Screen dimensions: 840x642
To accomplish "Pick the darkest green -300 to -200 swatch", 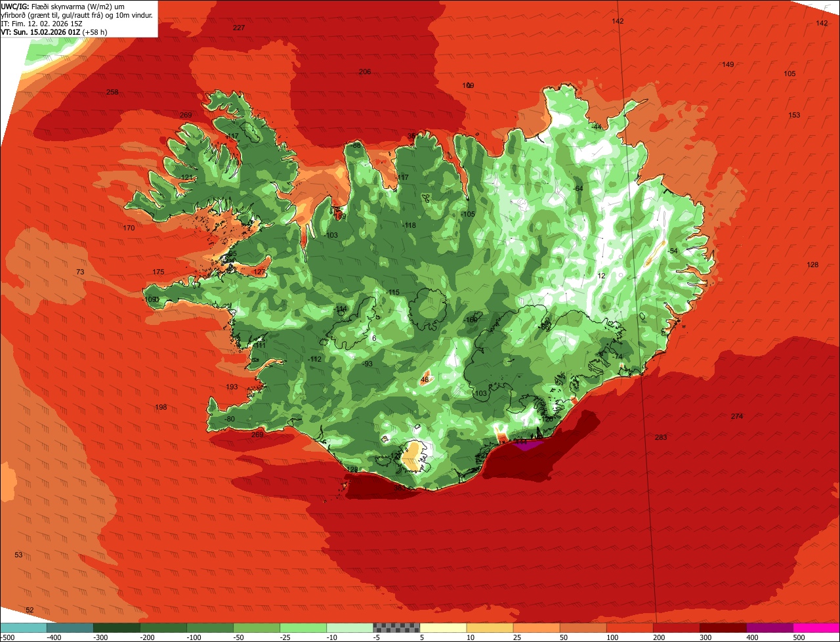I will [x=117, y=628].
